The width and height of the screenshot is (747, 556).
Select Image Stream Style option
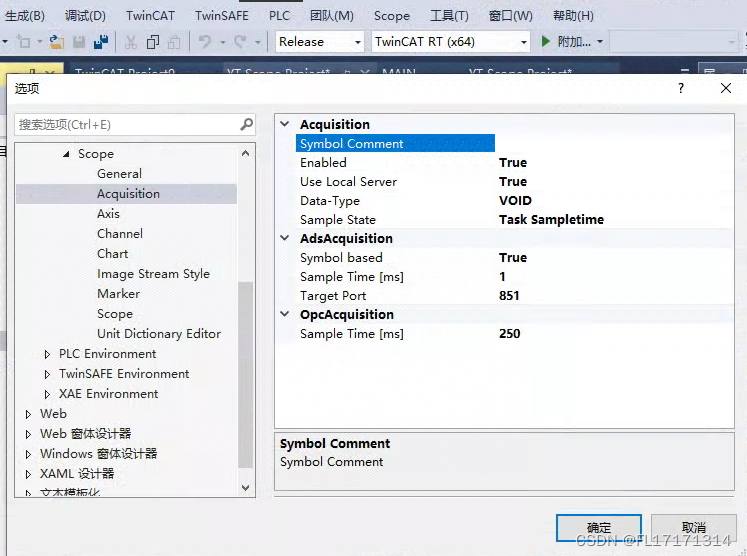(153, 274)
